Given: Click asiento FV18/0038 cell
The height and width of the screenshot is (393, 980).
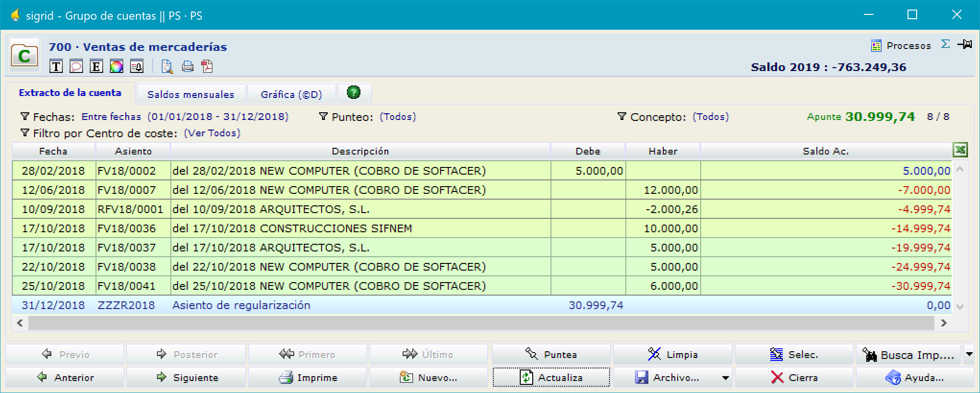Looking at the screenshot, I should pyautogui.click(x=133, y=267).
